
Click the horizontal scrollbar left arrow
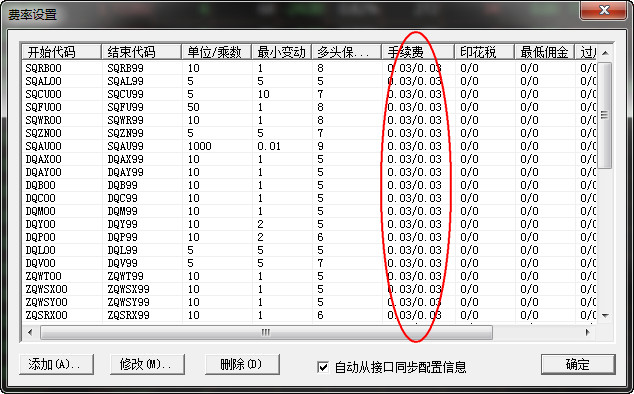(30, 333)
